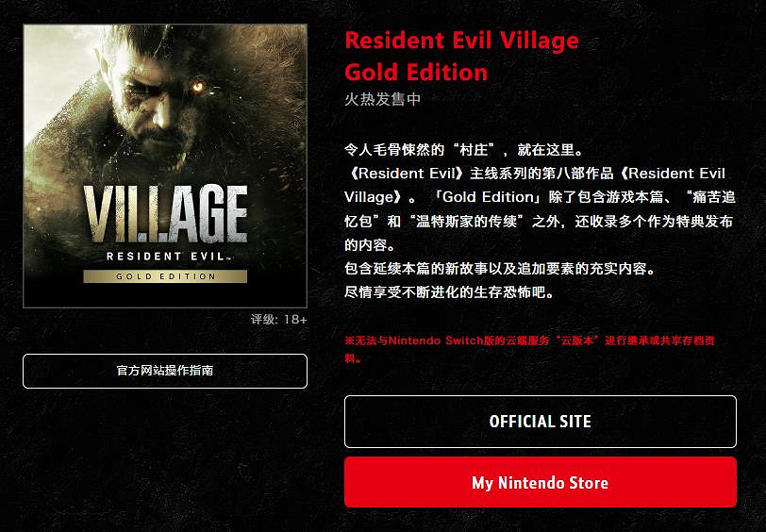Click the 评级: 18+ rating label

(279, 320)
